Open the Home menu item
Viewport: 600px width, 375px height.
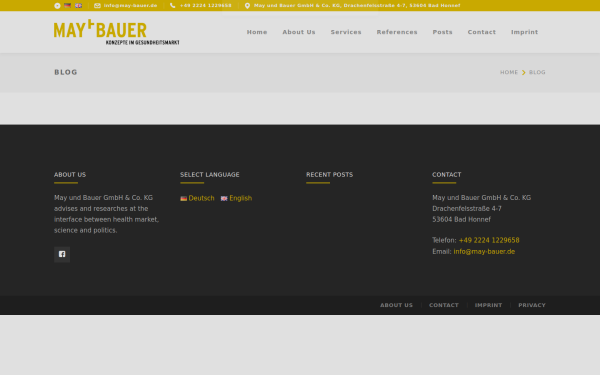pos(257,32)
